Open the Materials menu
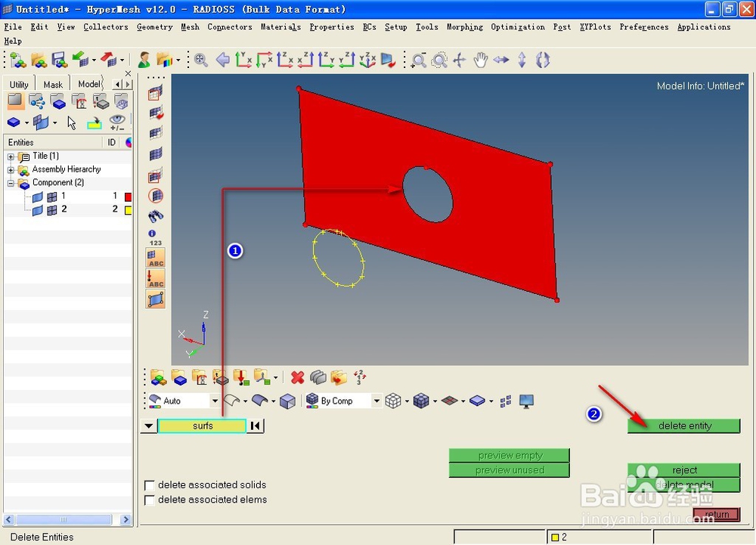Image resolution: width=756 pixels, height=545 pixels. [280, 27]
